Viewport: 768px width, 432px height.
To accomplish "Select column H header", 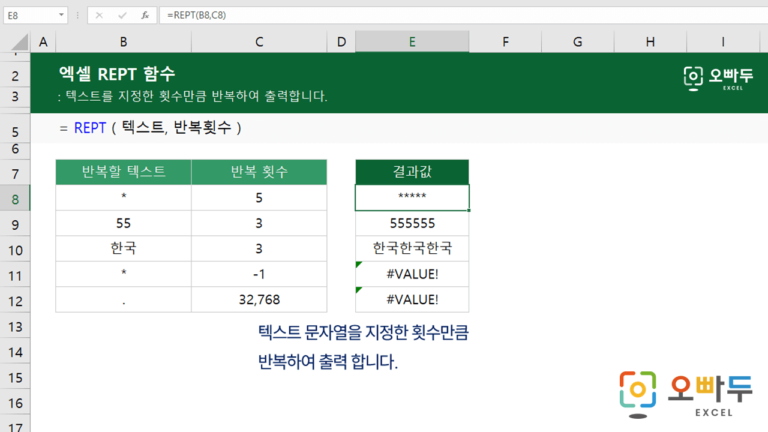I will (x=650, y=42).
